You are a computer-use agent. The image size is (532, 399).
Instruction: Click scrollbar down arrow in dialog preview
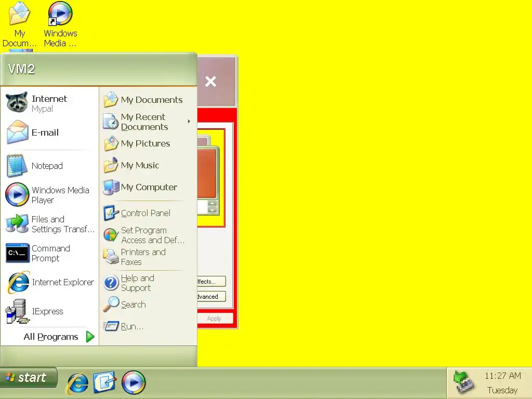click(212, 210)
